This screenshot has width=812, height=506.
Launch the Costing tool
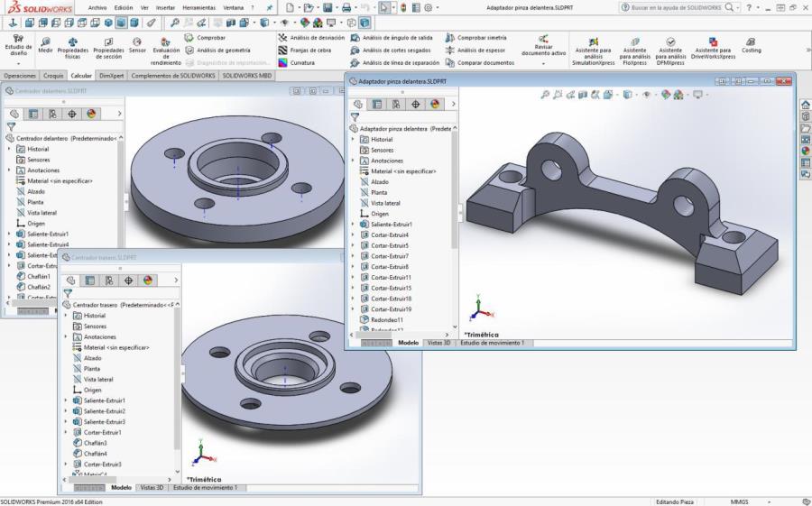coord(751,45)
